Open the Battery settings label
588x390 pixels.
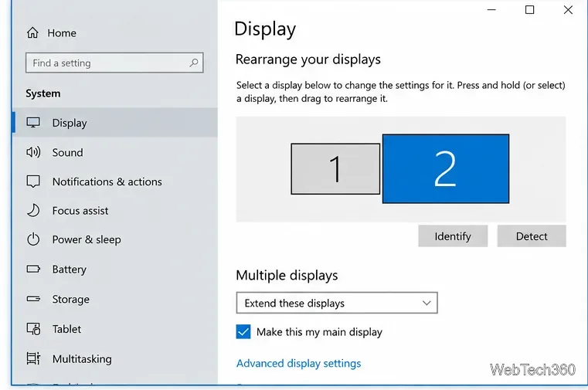(70, 270)
